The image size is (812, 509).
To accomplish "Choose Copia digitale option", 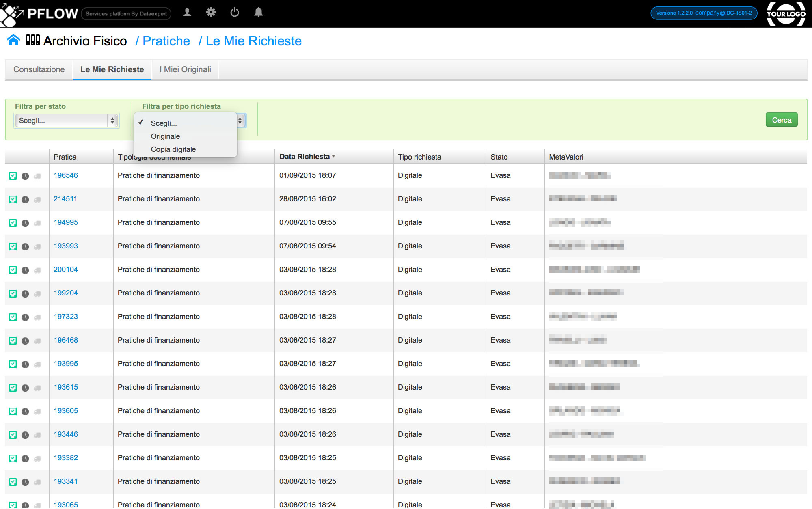I will pos(173,149).
